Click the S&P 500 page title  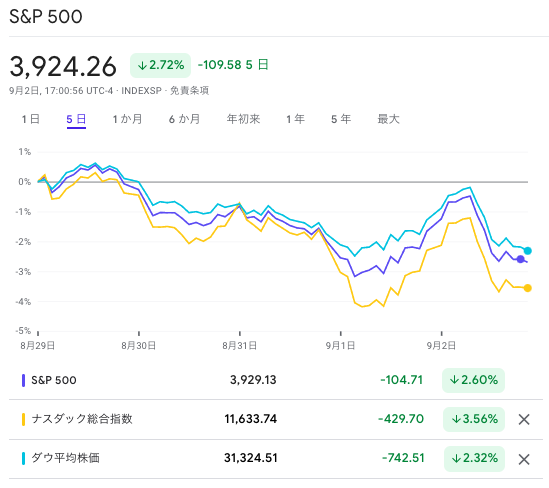46,16
